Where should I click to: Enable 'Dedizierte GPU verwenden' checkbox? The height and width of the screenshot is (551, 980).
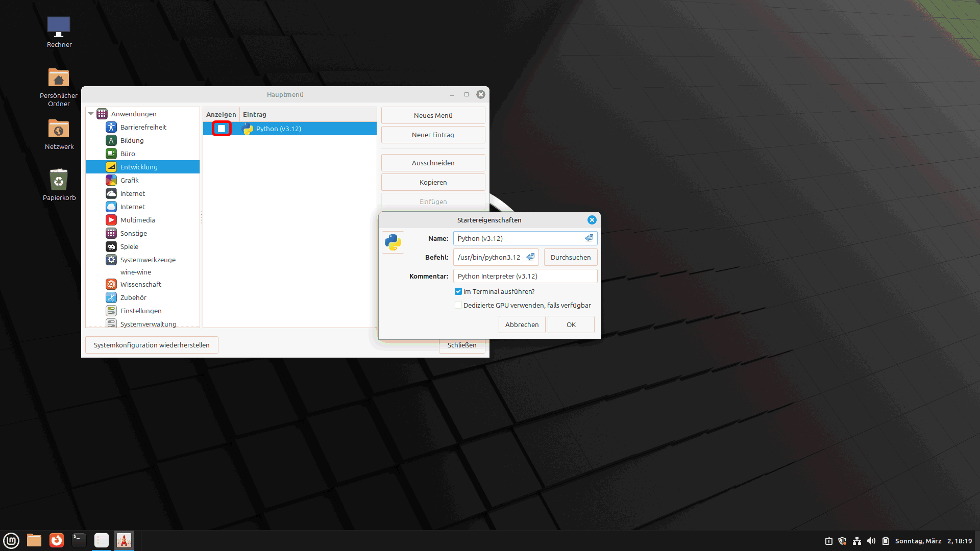(x=458, y=305)
